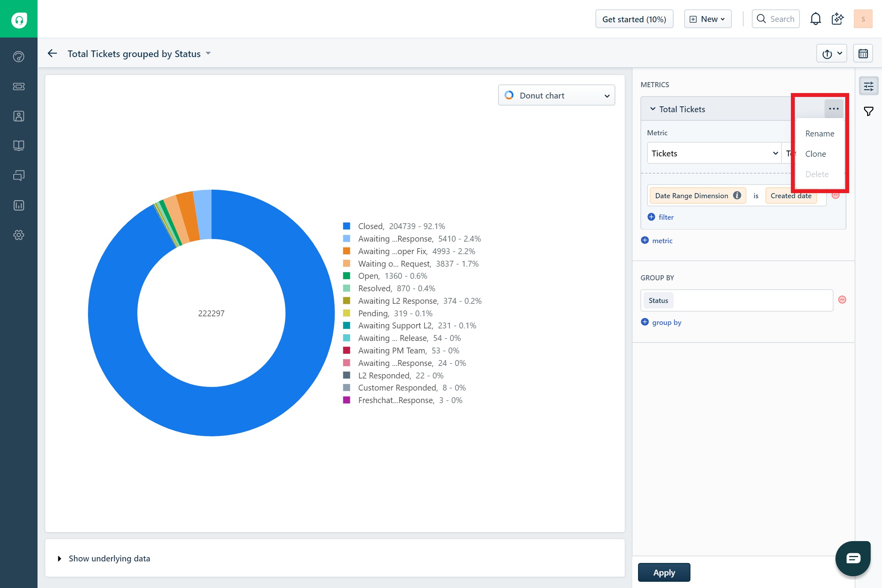
Task: Click the notifications bell icon
Action: 815,19
